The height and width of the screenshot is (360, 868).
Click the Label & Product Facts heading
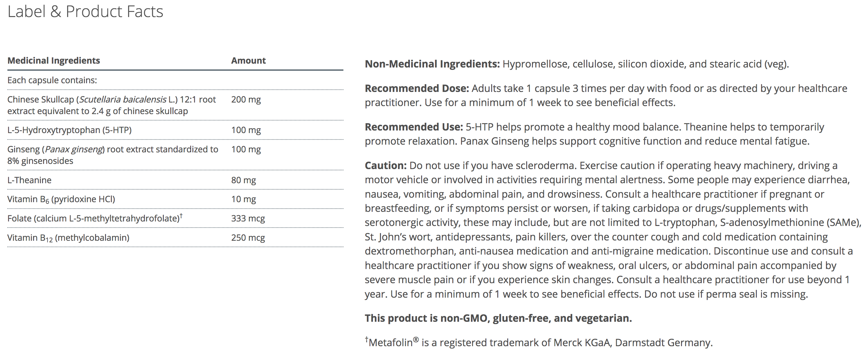click(85, 12)
